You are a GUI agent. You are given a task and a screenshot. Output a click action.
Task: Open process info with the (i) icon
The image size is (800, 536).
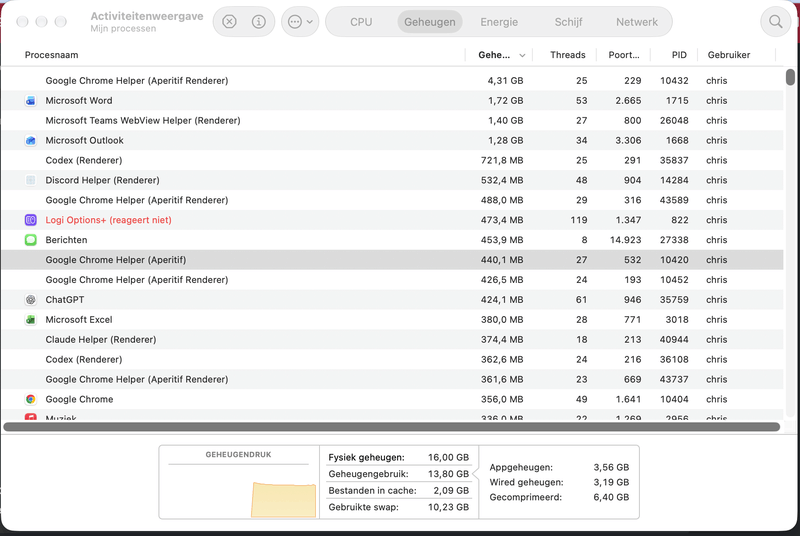tap(259, 22)
